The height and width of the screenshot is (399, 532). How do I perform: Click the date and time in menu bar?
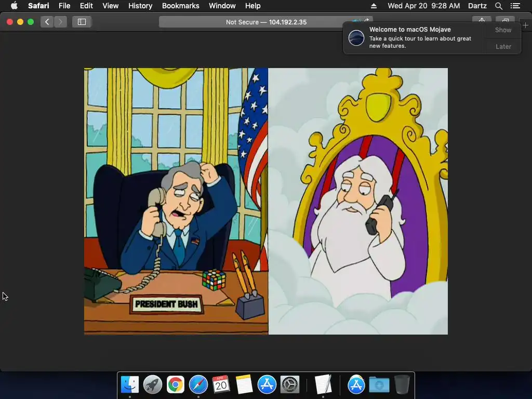pos(424,6)
